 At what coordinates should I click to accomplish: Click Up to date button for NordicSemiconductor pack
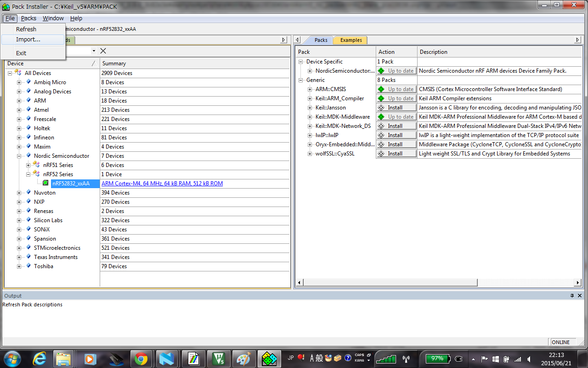[x=396, y=71]
